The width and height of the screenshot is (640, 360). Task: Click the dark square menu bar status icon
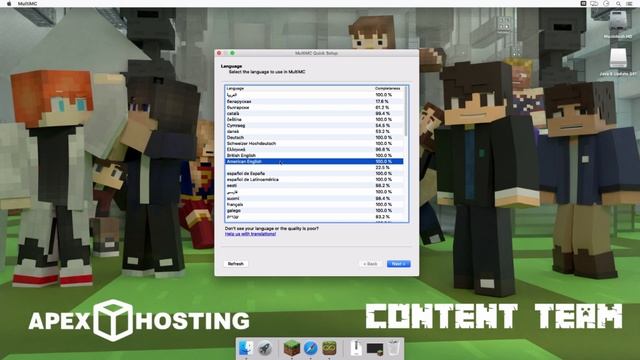pos(583,4)
